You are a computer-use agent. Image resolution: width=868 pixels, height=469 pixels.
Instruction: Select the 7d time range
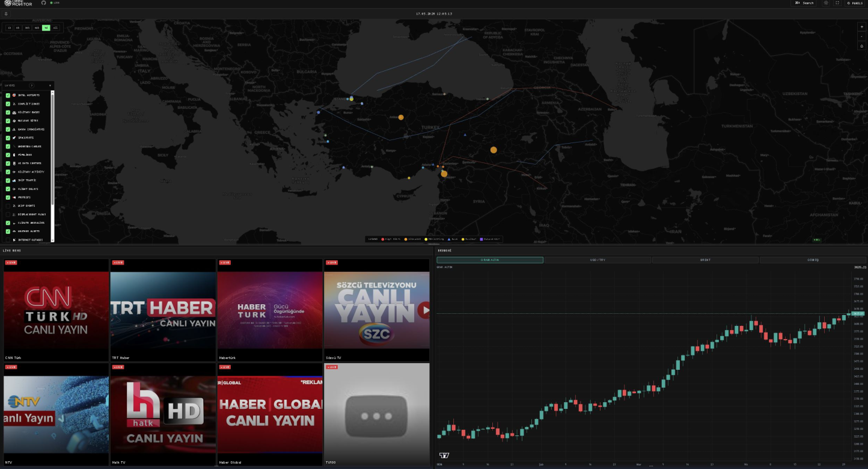click(x=46, y=28)
